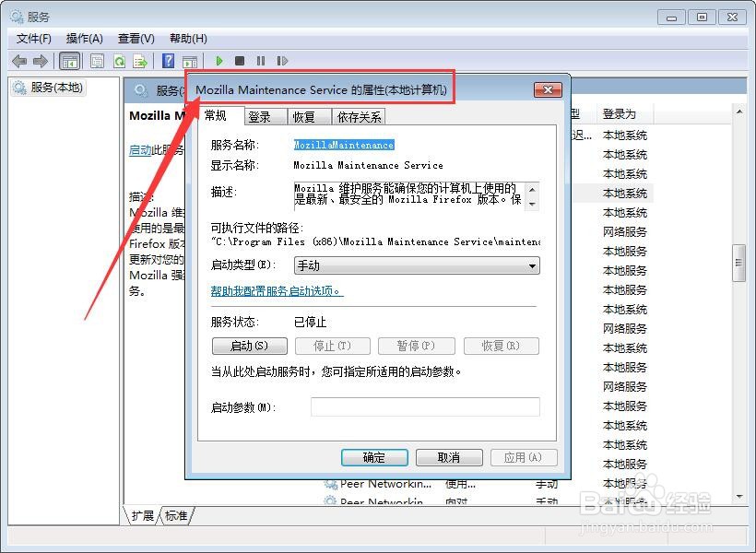756x553 pixels.
Task: Close the Mozilla Maintenance Service properties dialog
Action: click(549, 90)
